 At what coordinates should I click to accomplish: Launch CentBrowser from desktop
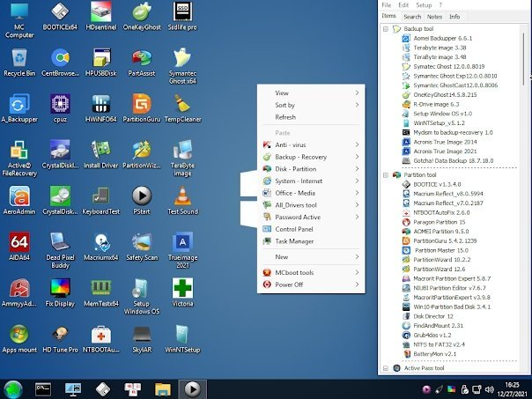(x=60, y=63)
